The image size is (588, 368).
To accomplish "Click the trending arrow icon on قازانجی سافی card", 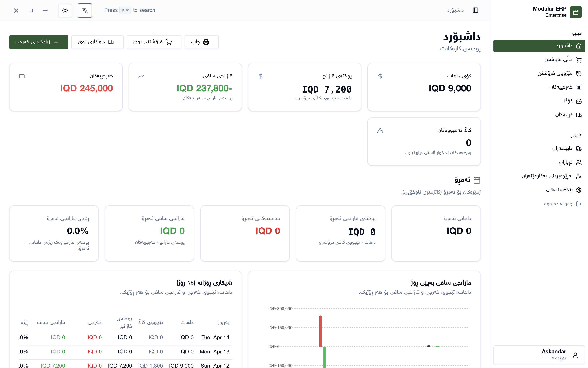I will click(141, 76).
